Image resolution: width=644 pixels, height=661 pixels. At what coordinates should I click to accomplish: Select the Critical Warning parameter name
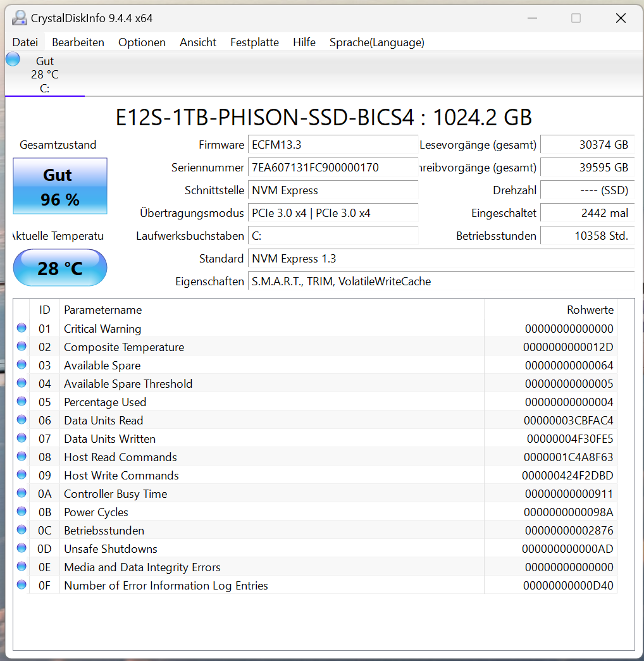coord(102,329)
